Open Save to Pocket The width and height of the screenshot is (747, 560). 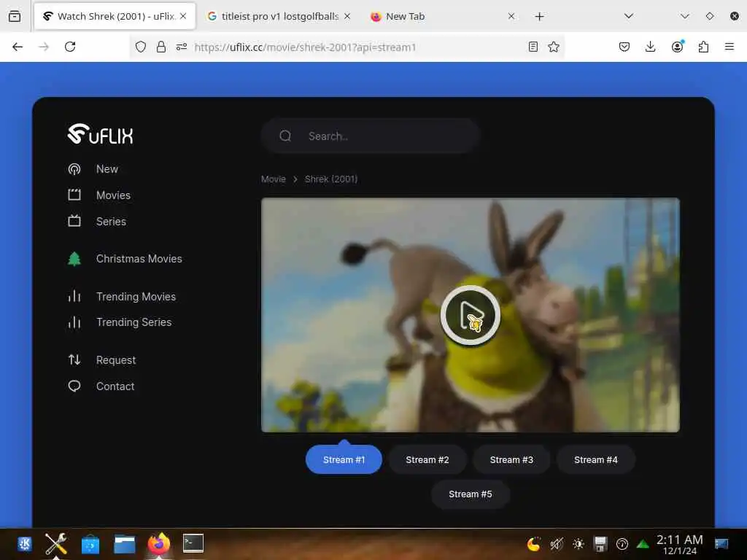(x=624, y=47)
